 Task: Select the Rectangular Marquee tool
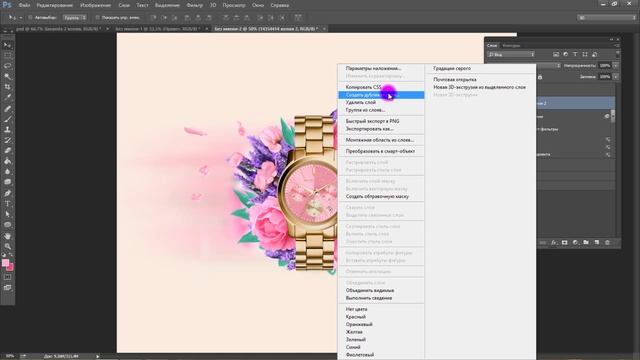point(7,55)
